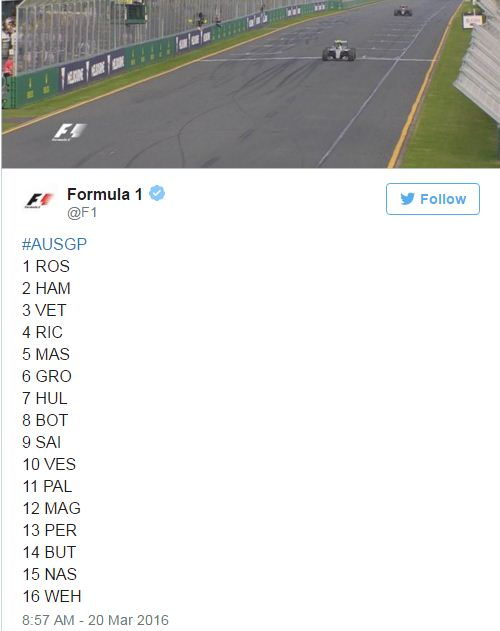Viewport: 500px width, 631px height.
Task: Open the #AUSGP hashtag link
Action: (54, 244)
